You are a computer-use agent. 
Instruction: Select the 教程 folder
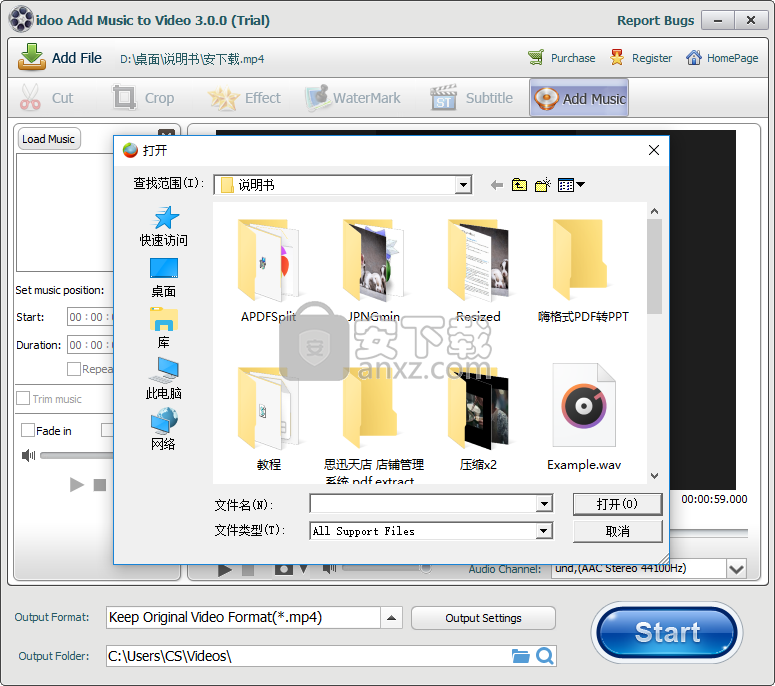pyautogui.click(x=268, y=419)
